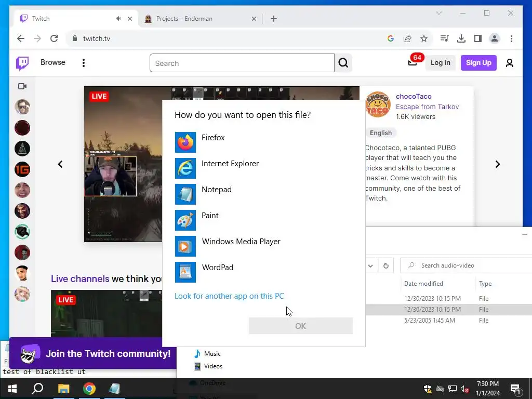The width and height of the screenshot is (532, 399).
Task: Open Music in Explorer navigation pane
Action: pos(207,353)
